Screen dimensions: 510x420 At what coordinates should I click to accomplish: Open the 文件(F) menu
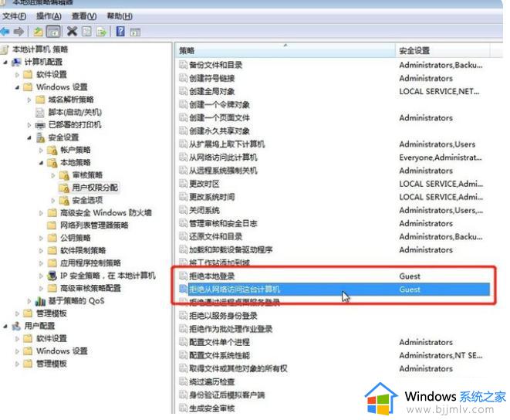pos(15,16)
